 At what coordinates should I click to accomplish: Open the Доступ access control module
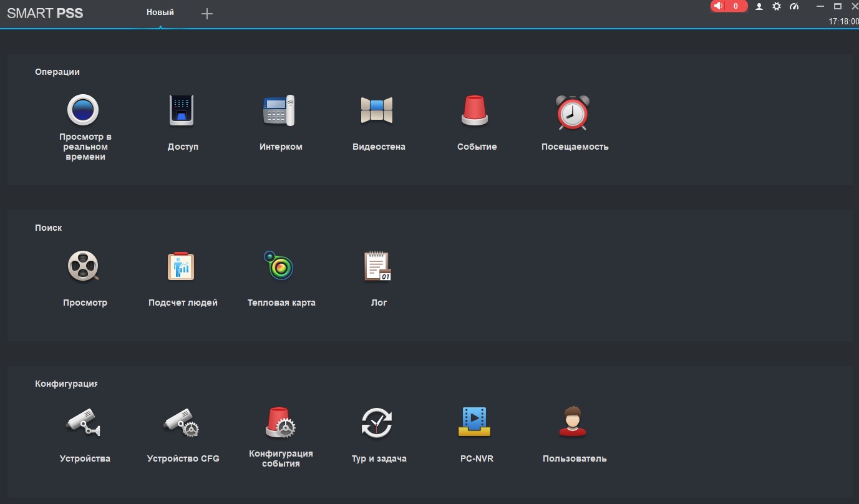point(182,110)
